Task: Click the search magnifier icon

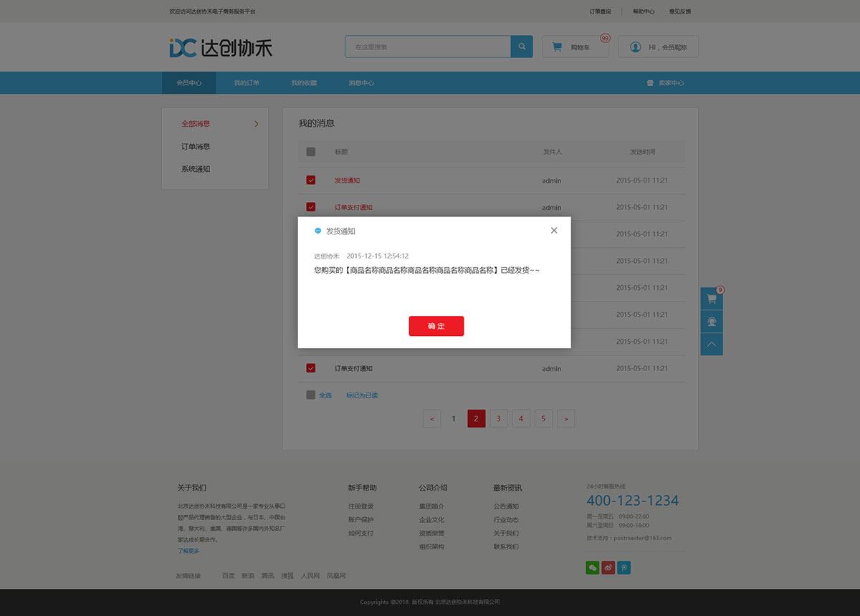Action: [x=522, y=46]
